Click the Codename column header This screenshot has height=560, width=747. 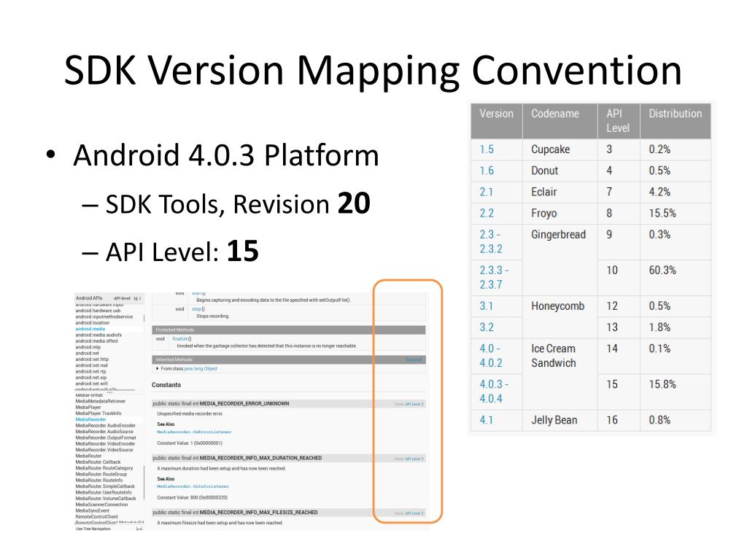[560, 121]
